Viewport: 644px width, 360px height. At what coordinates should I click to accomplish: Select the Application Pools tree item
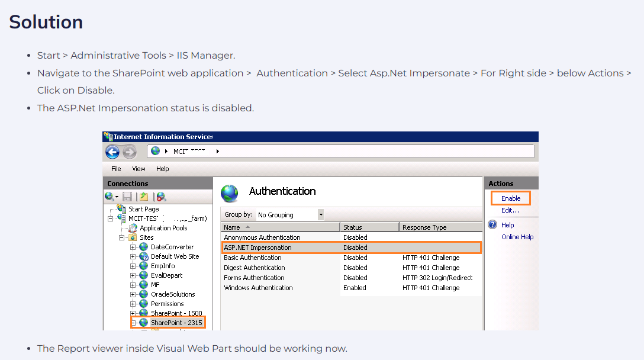[163, 228]
